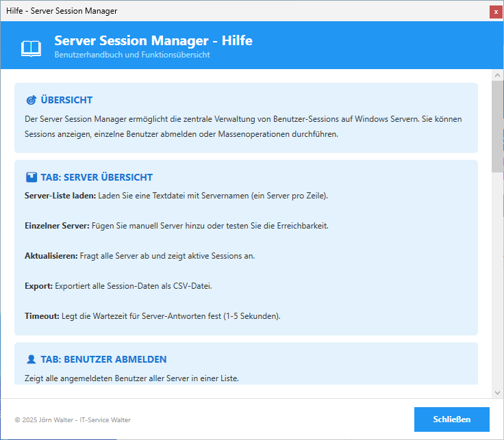Click the ÜBERSICHT section heading
The height and width of the screenshot is (440, 504).
coord(66,100)
